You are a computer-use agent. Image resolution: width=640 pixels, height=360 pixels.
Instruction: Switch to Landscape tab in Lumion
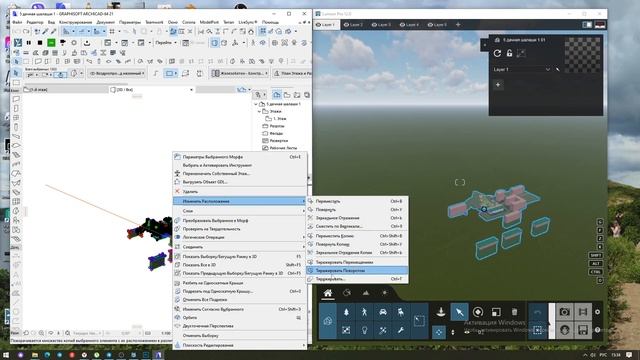366,293
